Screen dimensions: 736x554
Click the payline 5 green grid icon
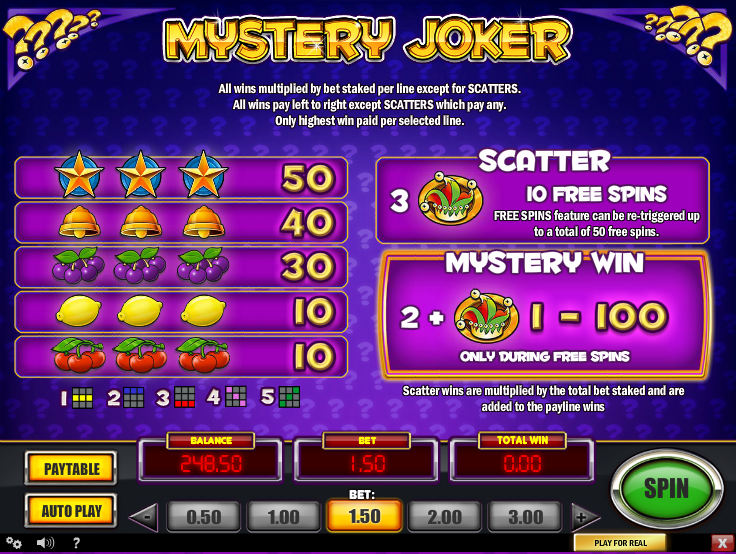(289, 397)
